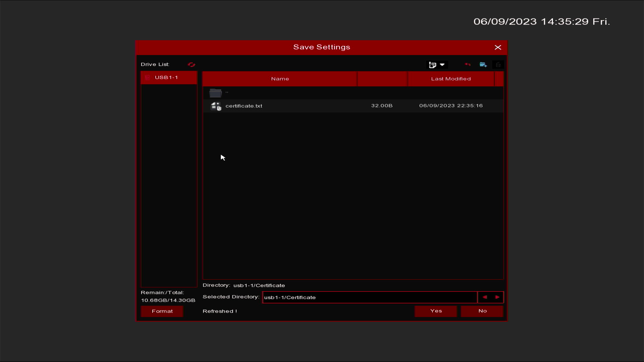The width and height of the screenshot is (644, 362).
Task: Refresh the drive list
Action: click(191, 65)
